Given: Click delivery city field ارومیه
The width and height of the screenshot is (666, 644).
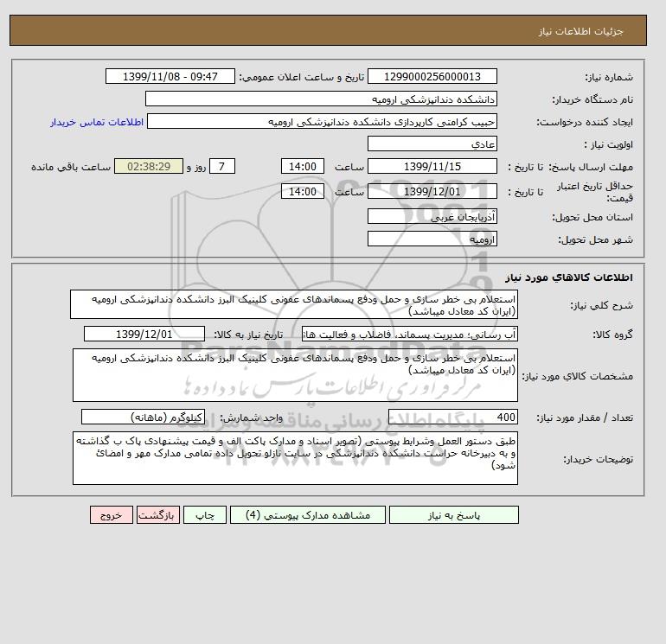Looking at the screenshot, I should [432, 239].
